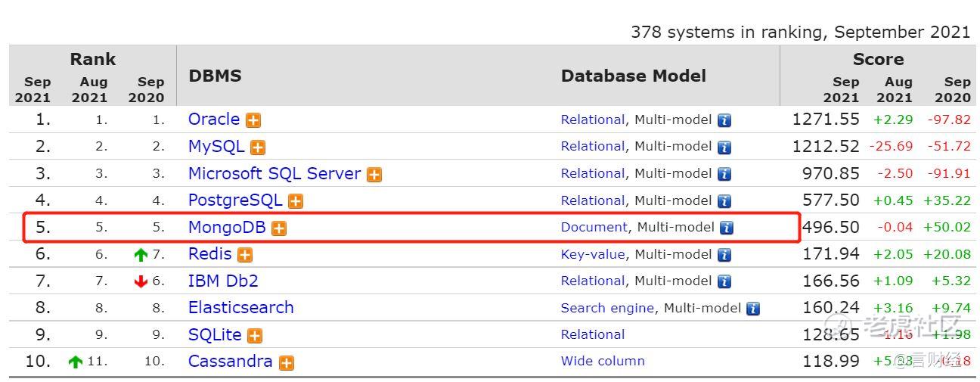Open plus icon beside Microsoft SQL Server
Viewport: 980px width, 382px height.
point(374,175)
